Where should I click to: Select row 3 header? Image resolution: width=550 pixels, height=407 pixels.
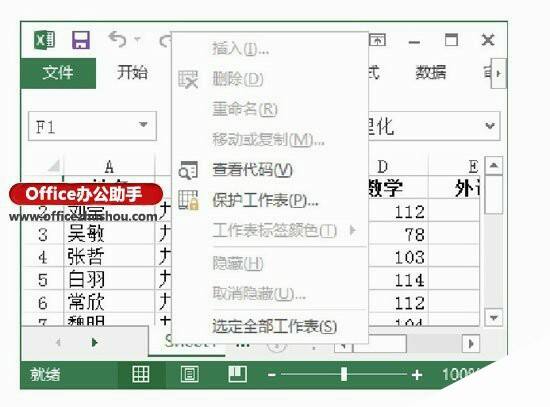tap(43, 234)
